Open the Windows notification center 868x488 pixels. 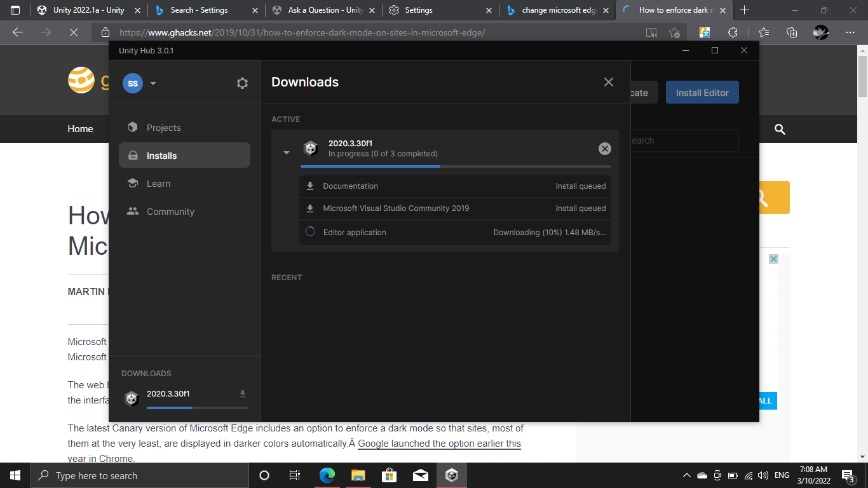coord(848,475)
